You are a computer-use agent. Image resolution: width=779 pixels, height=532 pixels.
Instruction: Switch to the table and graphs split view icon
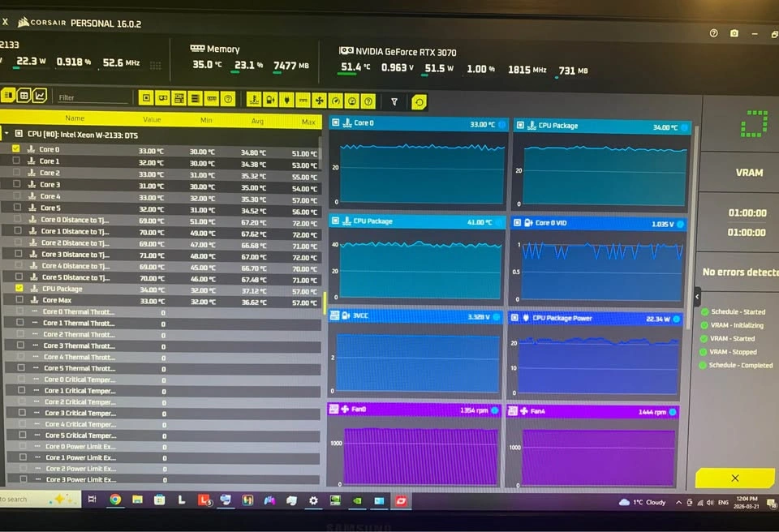[24, 96]
